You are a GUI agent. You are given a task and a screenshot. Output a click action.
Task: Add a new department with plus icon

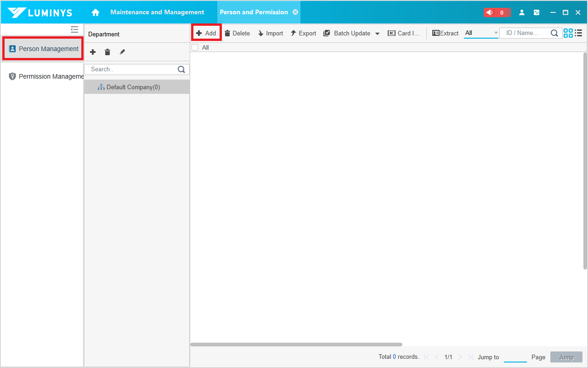(x=93, y=52)
